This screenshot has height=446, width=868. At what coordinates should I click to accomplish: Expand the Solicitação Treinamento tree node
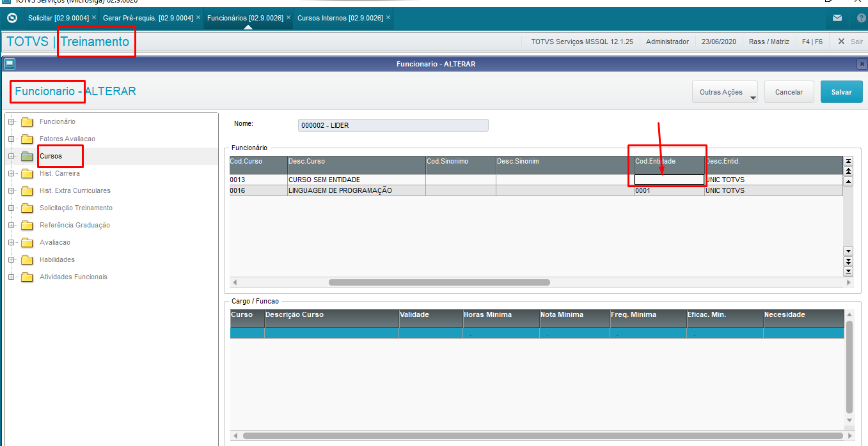click(10, 208)
